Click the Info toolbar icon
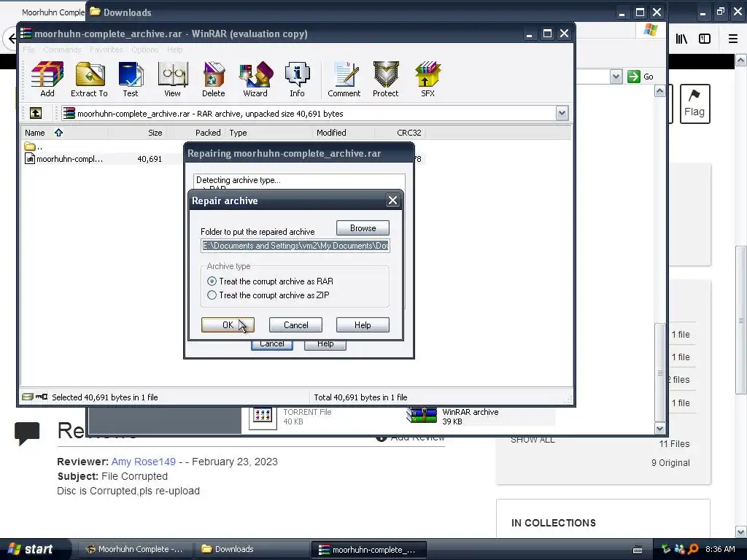 (298, 79)
